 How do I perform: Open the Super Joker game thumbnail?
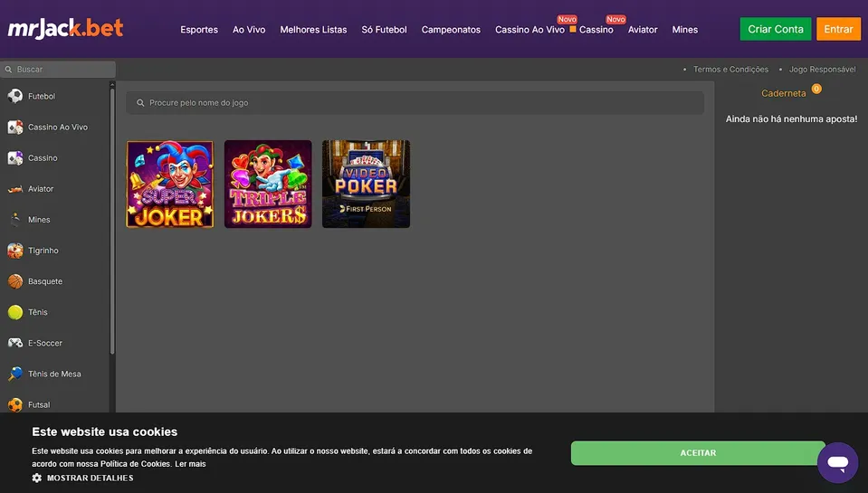(x=170, y=184)
